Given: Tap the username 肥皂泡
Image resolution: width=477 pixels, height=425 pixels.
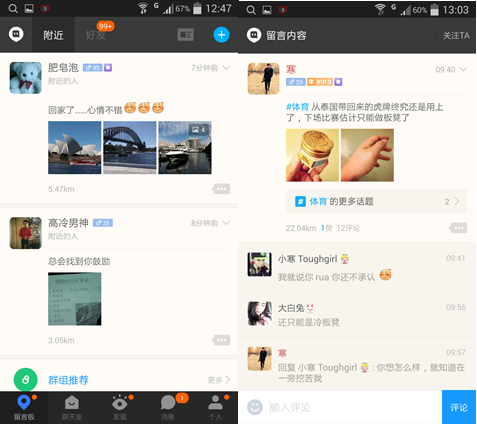Looking at the screenshot, I should pyautogui.click(x=63, y=68).
